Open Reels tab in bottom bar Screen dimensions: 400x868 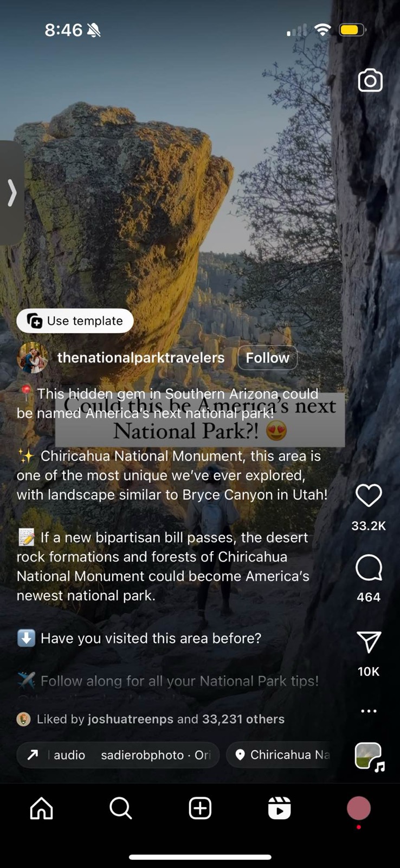pyautogui.click(x=280, y=808)
